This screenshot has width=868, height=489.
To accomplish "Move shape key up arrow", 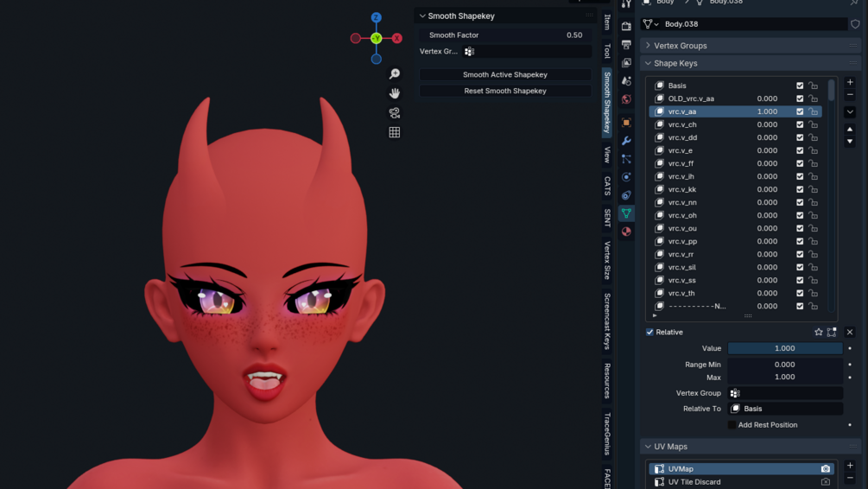I will pos(850,129).
